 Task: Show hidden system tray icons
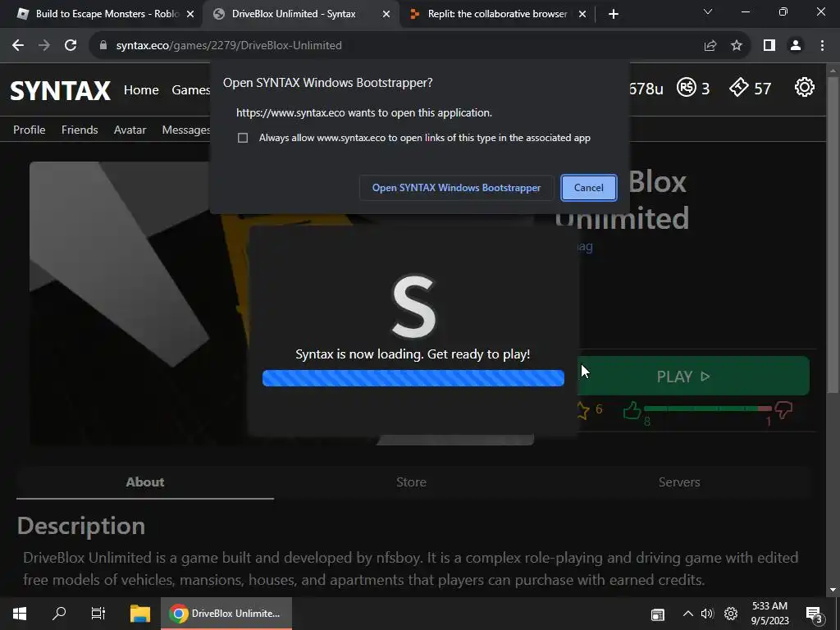click(688, 614)
